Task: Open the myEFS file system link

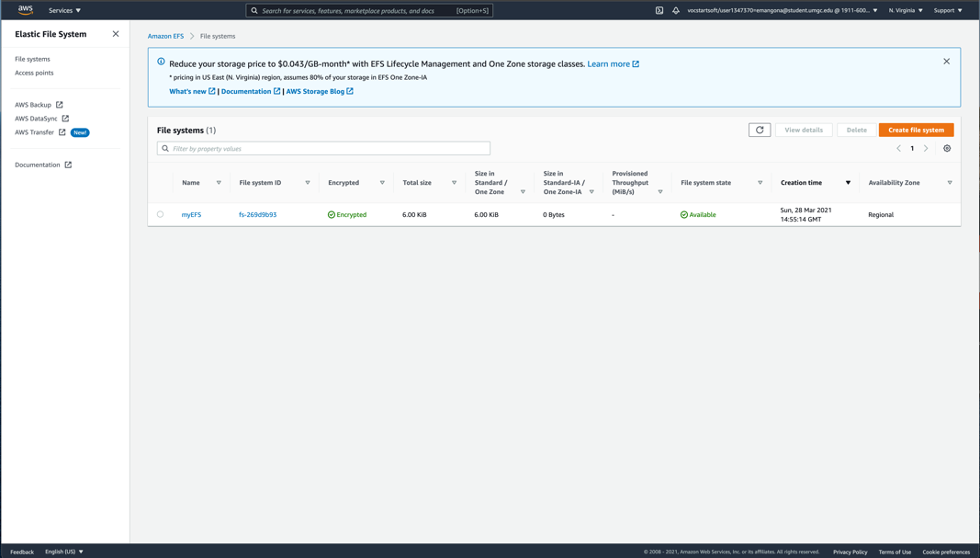Action: pyautogui.click(x=191, y=214)
